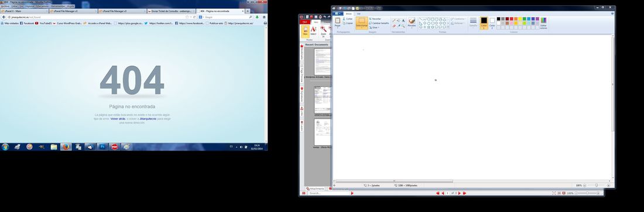Image resolution: width=644 pixels, height=212 pixels.
Task: Open Photoshop from the Windows taskbar
Action: [x=102, y=146]
